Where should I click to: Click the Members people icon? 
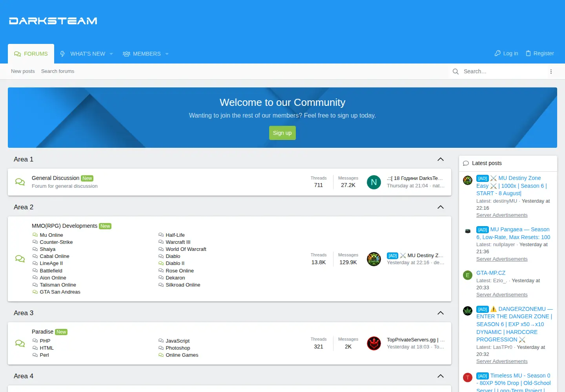click(126, 54)
